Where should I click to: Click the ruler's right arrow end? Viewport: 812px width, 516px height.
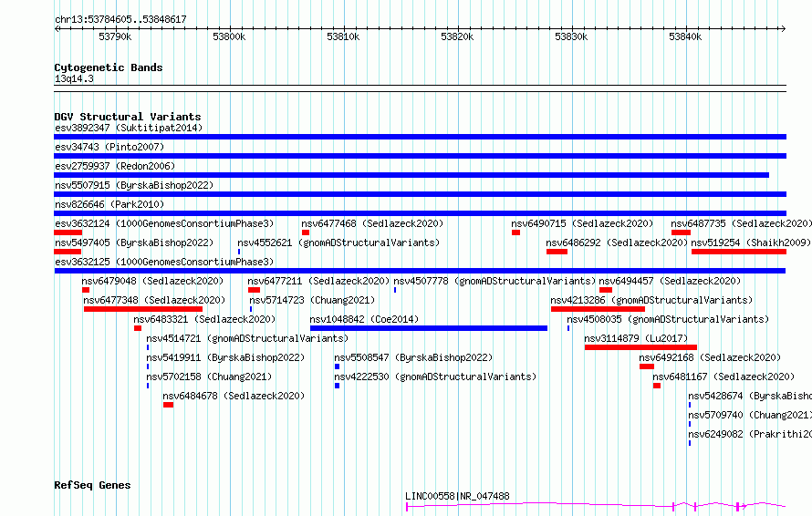(784, 28)
